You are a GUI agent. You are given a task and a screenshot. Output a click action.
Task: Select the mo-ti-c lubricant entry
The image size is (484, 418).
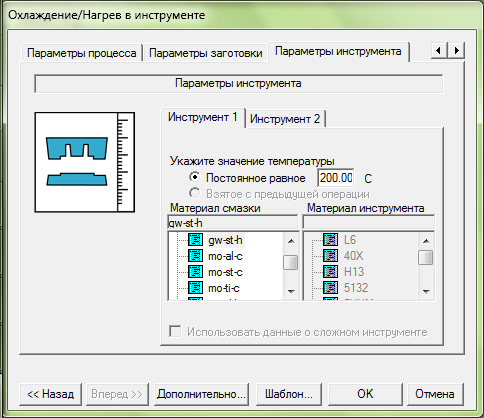pyautogui.click(x=224, y=288)
